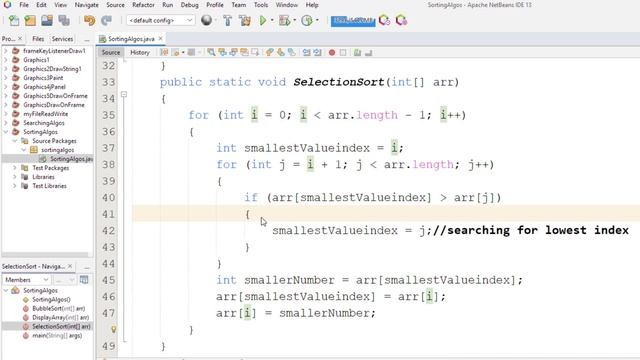This screenshot has height=360, width=640.
Task: Click the last hexagon icon in main toolbar
Action: click(401, 20)
